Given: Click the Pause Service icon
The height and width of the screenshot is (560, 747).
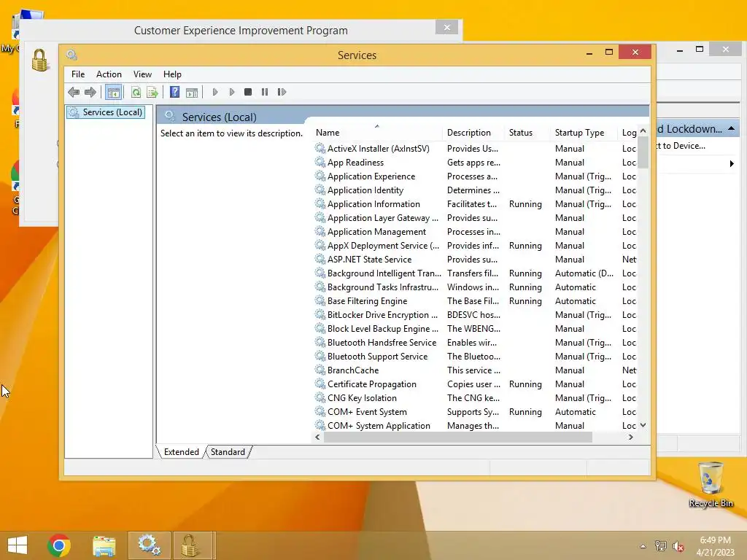Looking at the screenshot, I should pyautogui.click(x=264, y=92).
